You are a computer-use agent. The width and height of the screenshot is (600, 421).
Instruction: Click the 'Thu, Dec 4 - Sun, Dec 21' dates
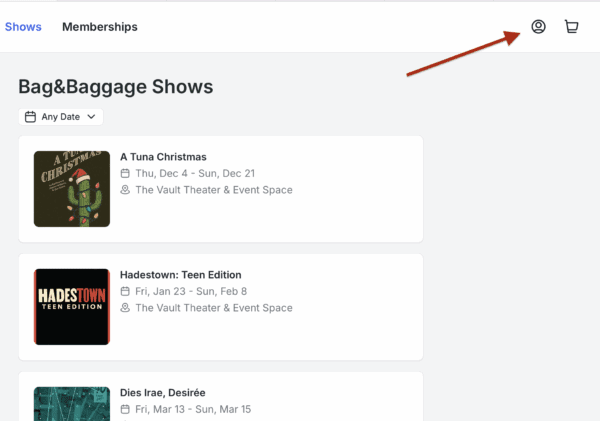click(195, 173)
